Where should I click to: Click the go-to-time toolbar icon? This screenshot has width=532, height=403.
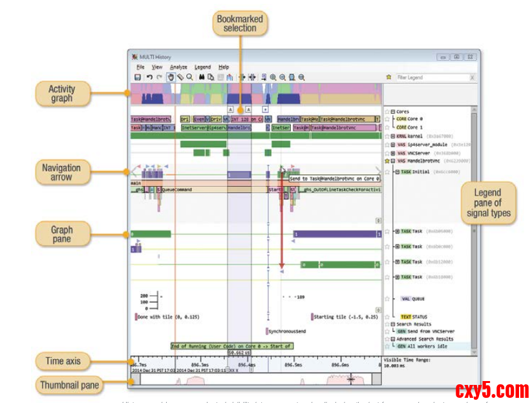pyautogui.click(x=264, y=77)
